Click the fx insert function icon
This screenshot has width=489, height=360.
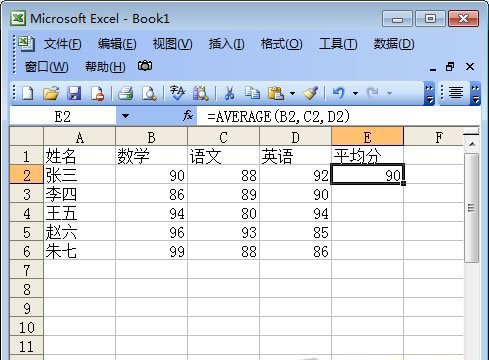(x=188, y=116)
